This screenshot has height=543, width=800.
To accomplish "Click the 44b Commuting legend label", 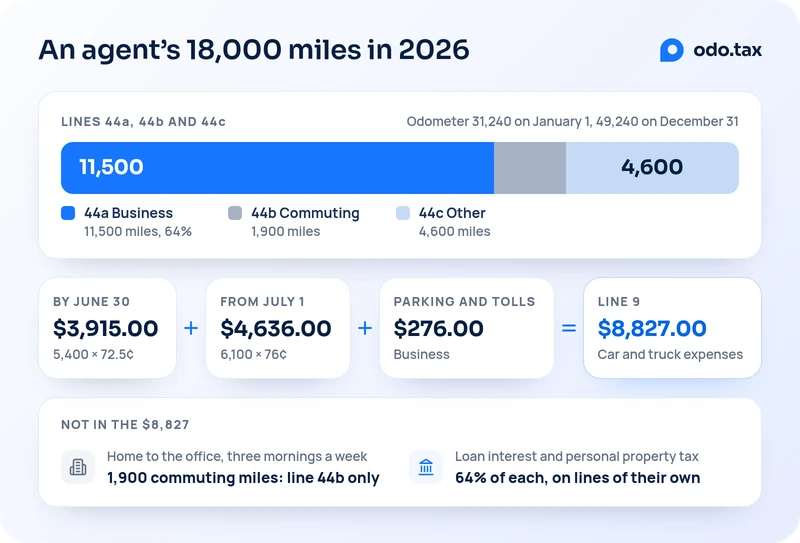I will (305, 213).
